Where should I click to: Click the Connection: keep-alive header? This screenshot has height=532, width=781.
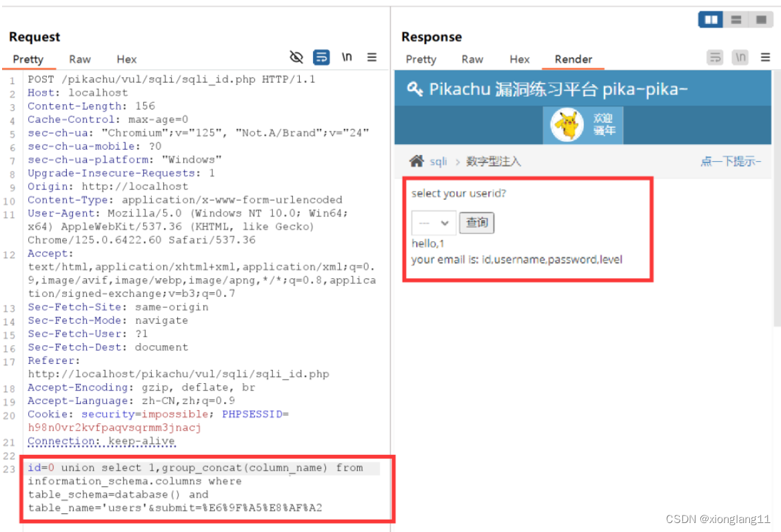pyautogui.click(x=101, y=441)
